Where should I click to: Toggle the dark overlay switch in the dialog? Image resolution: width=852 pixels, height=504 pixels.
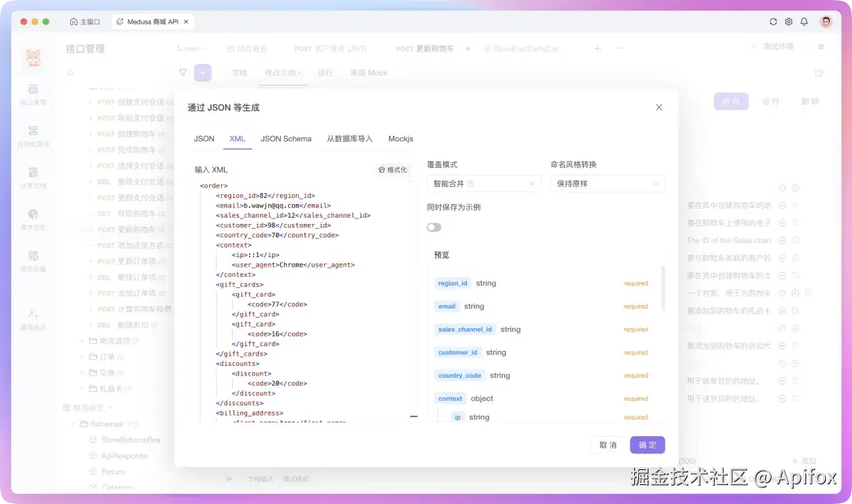434,226
